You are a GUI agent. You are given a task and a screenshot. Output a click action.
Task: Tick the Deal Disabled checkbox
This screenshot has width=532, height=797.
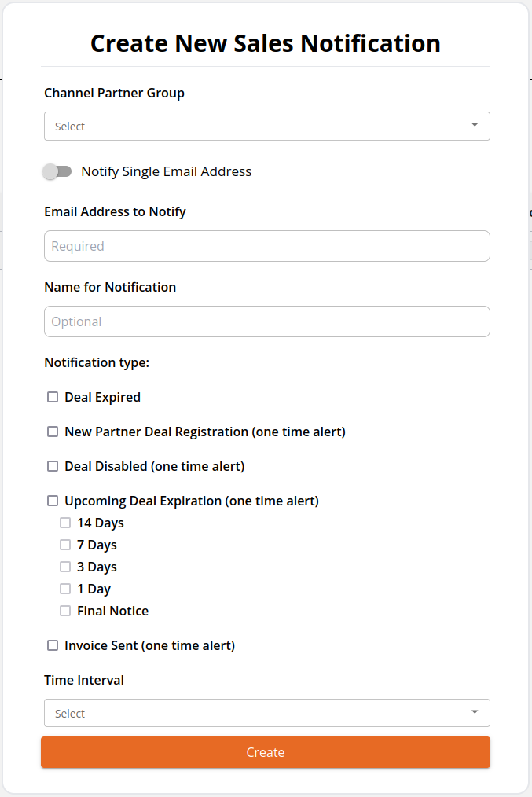tap(53, 466)
